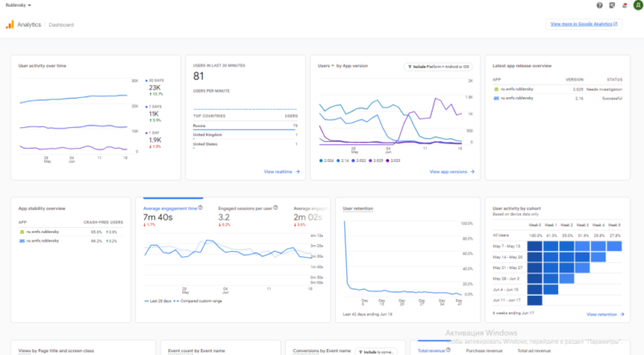644x355 pixels.
Task: Click info icon beside Average engagement time
Action: tap(200, 207)
